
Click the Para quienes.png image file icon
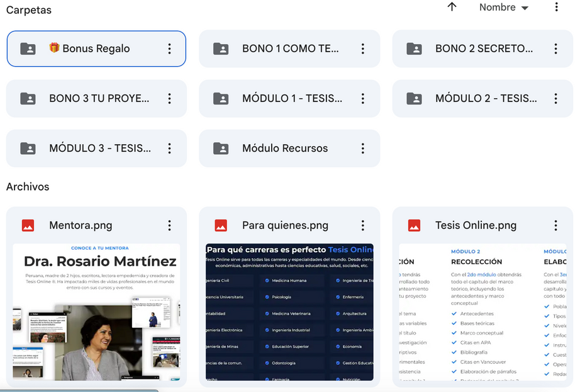221,225
